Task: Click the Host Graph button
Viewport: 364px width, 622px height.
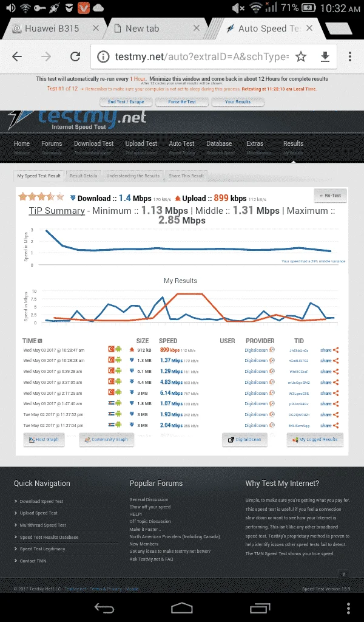Action: click(x=44, y=440)
